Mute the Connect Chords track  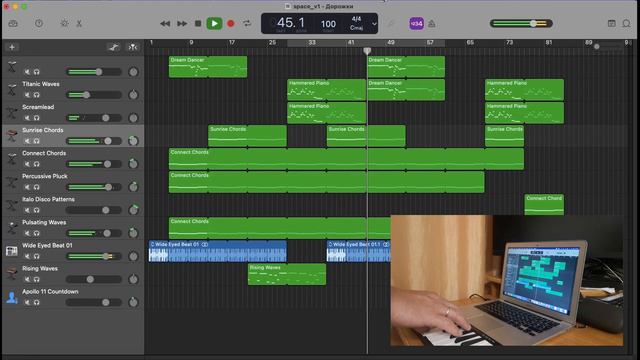27,164
